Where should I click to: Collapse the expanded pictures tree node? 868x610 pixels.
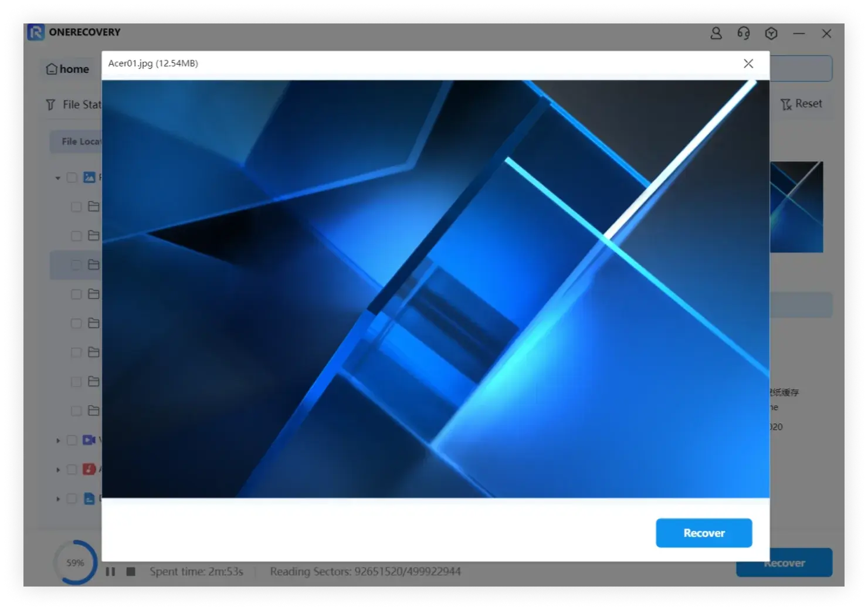tap(57, 178)
